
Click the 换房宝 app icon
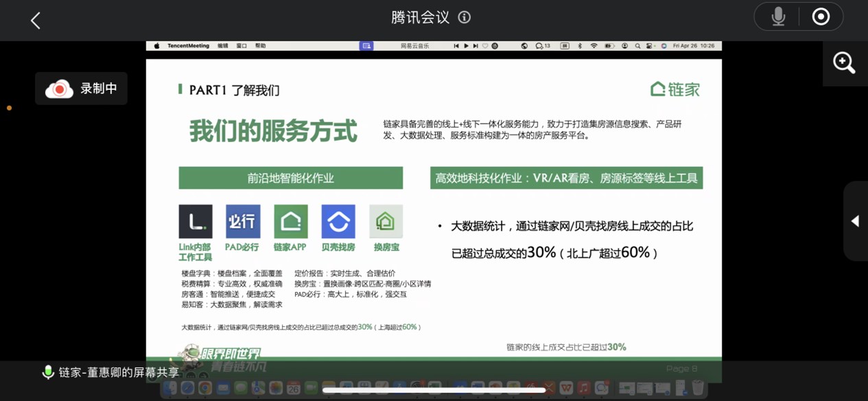[x=386, y=221]
